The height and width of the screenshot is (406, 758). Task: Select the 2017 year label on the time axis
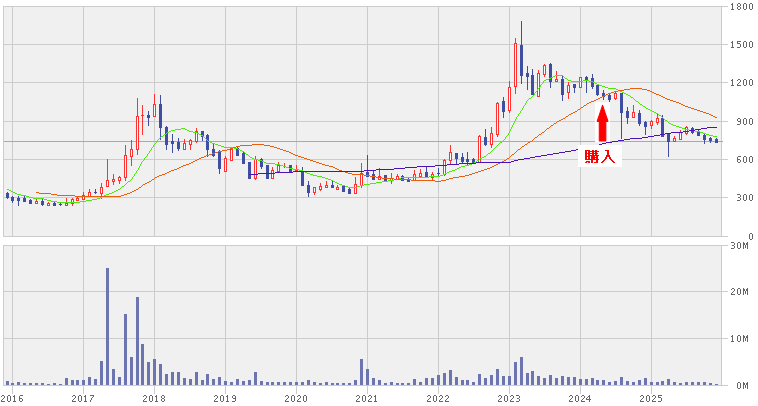click(x=83, y=398)
